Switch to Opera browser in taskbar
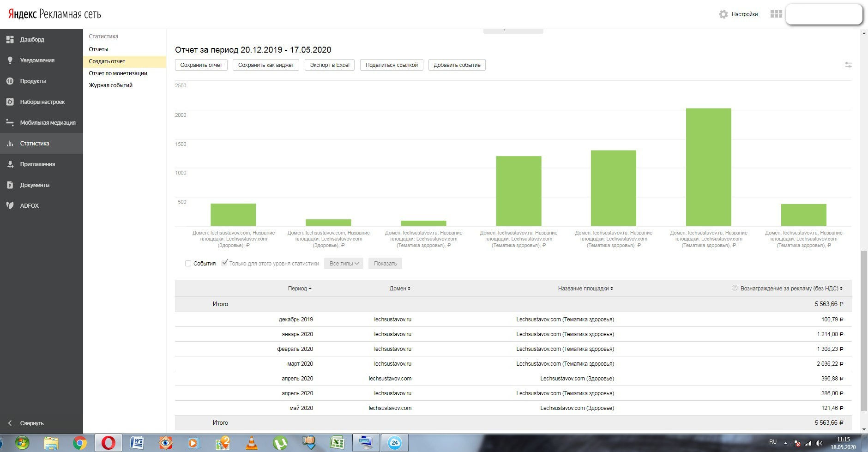The height and width of the screenshot is (452, 868). (108, 443)
